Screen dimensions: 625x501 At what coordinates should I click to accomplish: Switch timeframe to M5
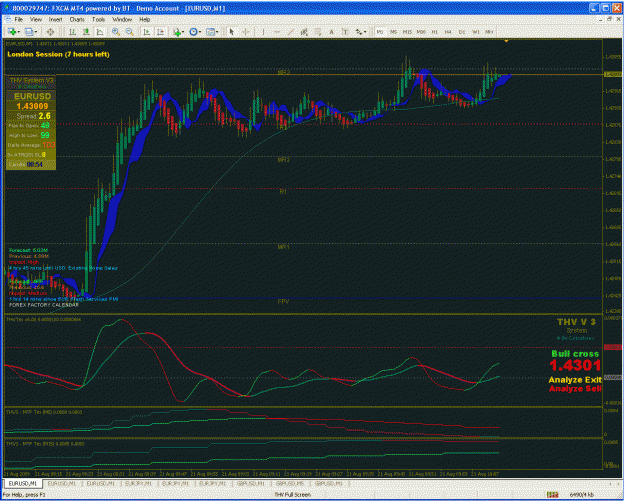coord(393,32)
